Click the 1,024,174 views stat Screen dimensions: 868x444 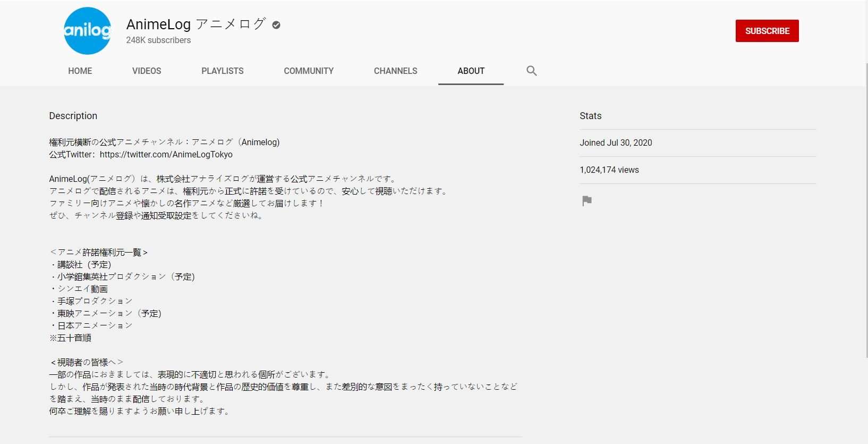point(609,170)
